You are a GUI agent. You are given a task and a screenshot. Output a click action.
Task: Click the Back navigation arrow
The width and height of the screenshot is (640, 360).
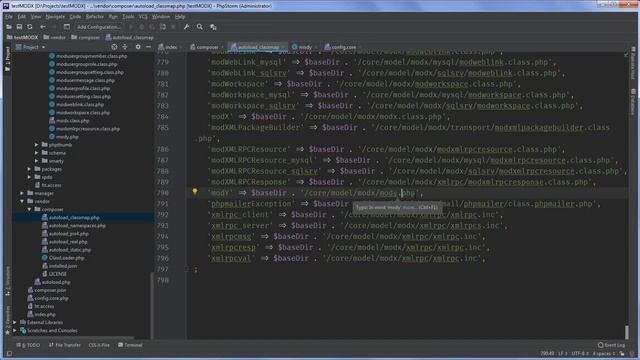[43, 27]
